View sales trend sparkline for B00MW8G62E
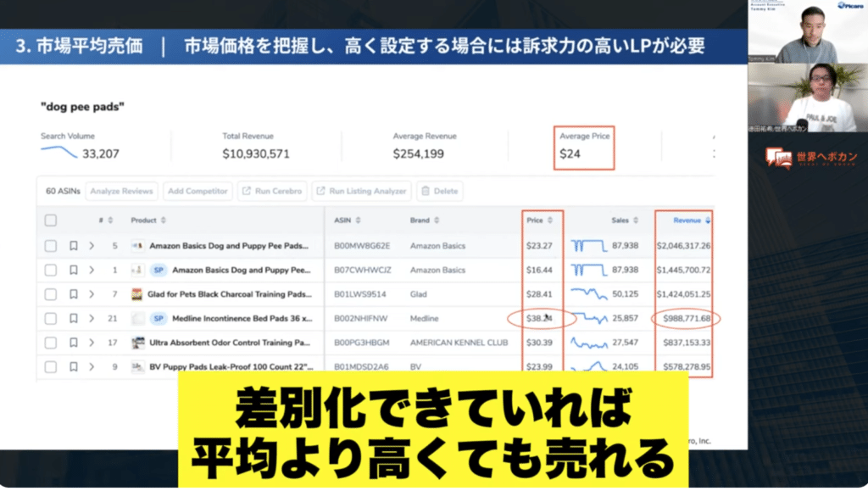Viewport: 868px width, 491px height. coord(588,246)
